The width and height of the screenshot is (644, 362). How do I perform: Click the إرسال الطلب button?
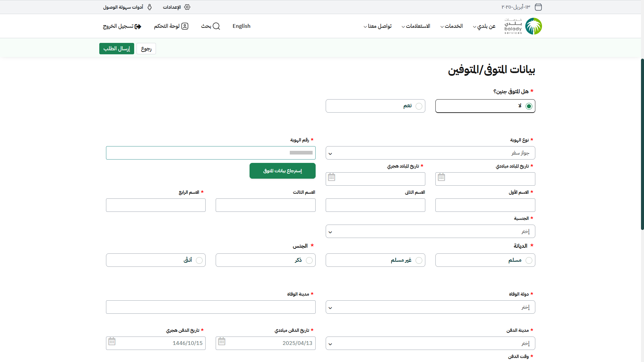tap(116, 49)
